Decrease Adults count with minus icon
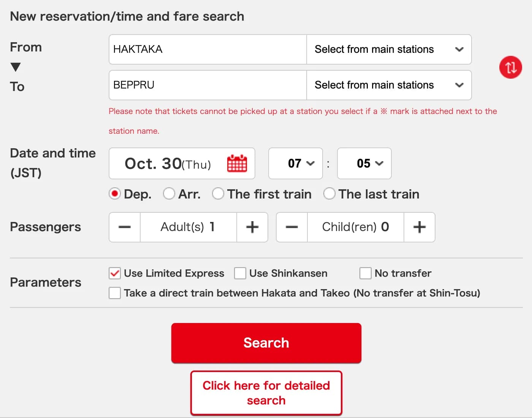This screenshot has width=532, height=418. [124, 227]
